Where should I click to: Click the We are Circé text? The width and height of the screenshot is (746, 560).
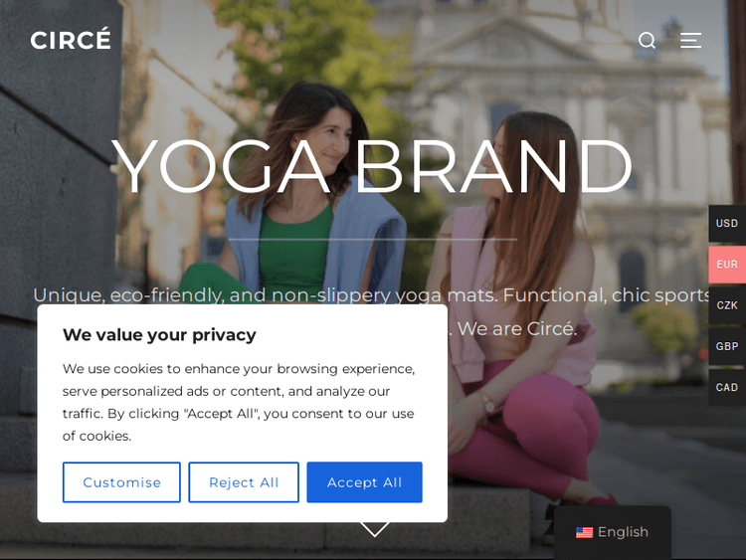click(x=517, y=329)
